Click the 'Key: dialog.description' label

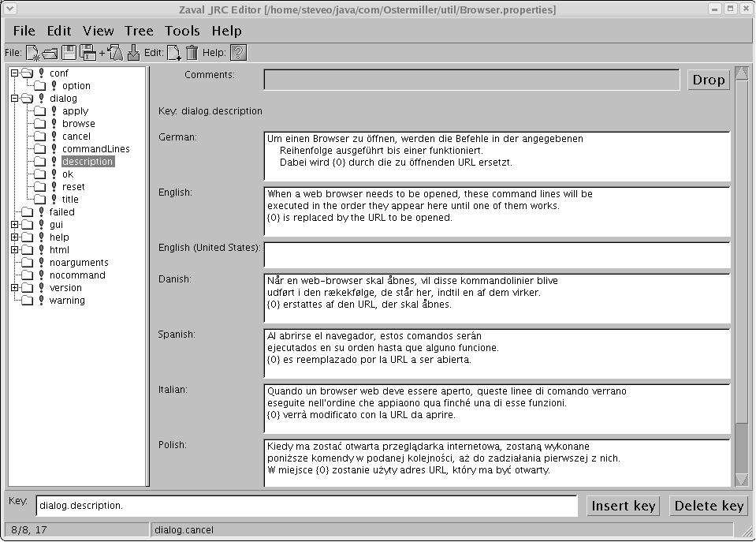210,111
